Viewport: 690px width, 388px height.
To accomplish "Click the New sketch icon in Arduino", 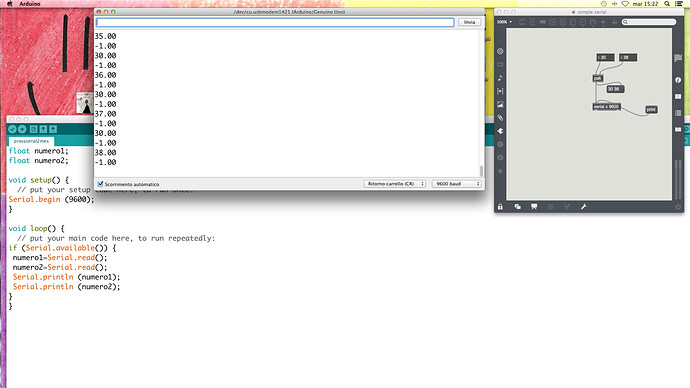I will pos(33,129).
